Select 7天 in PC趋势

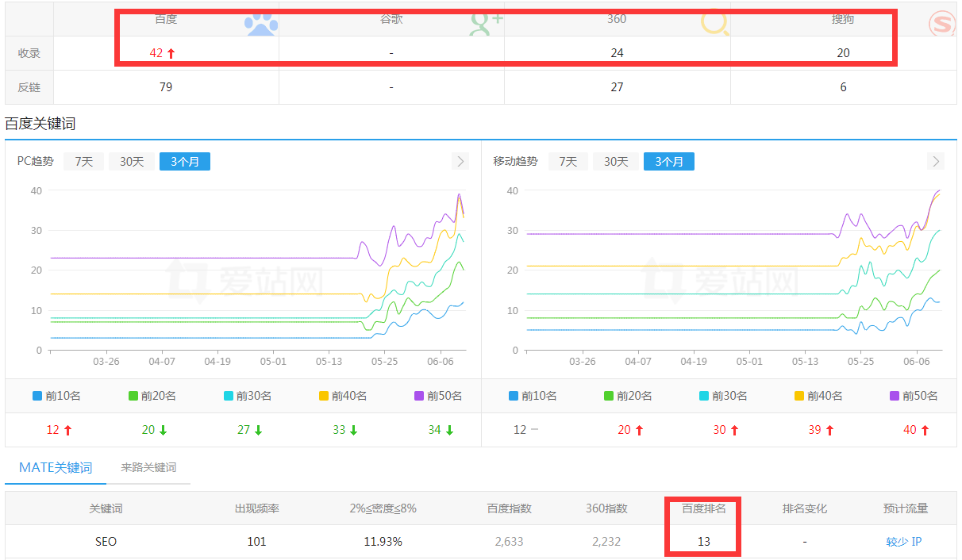pyautogui.click(x=84, y=161)
